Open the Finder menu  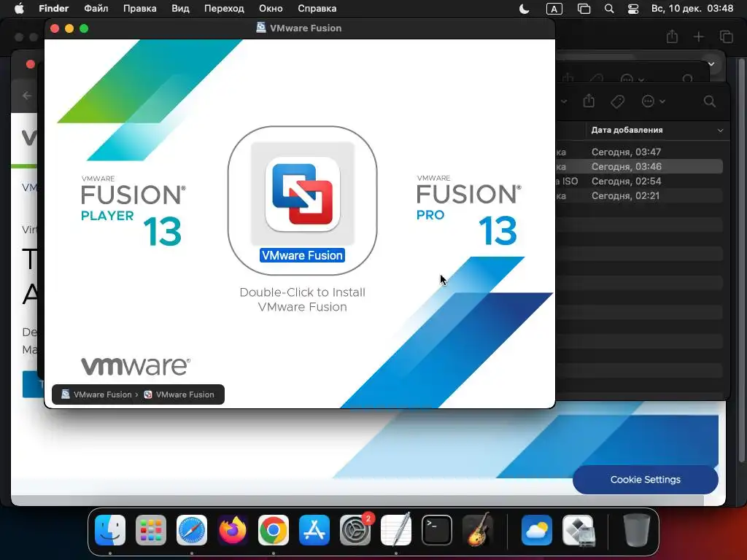53,9
